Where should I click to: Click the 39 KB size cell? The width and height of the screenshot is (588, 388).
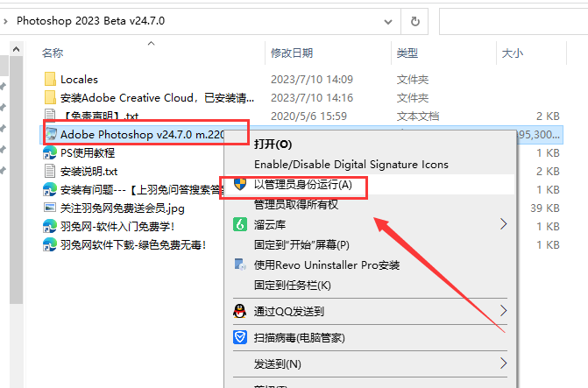pyautogui.click(x=544, y=208)
